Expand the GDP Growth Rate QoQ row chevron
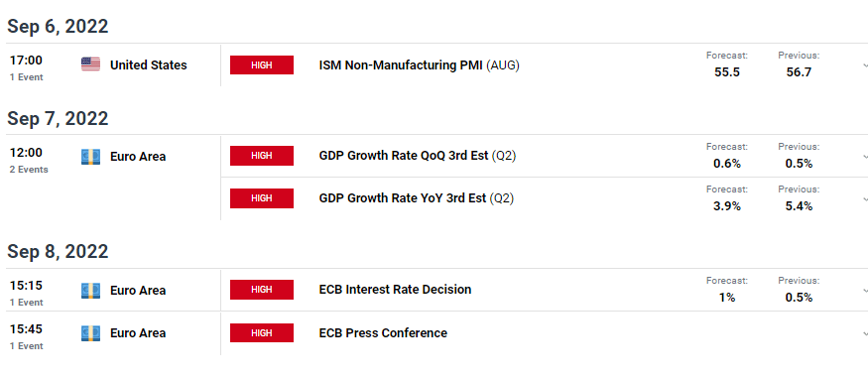Viewport: 868px width, 378px height. tap(865, 156)
